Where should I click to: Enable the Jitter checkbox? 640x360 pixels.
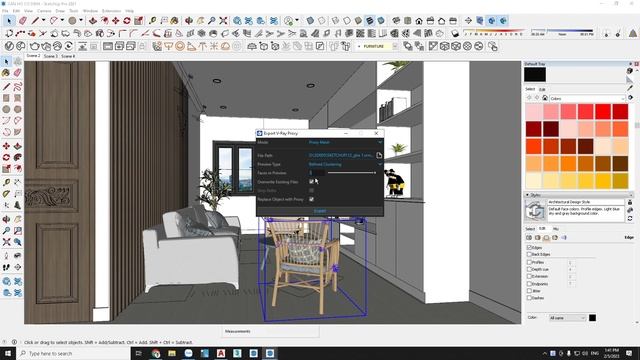click(x=529, y=291)
